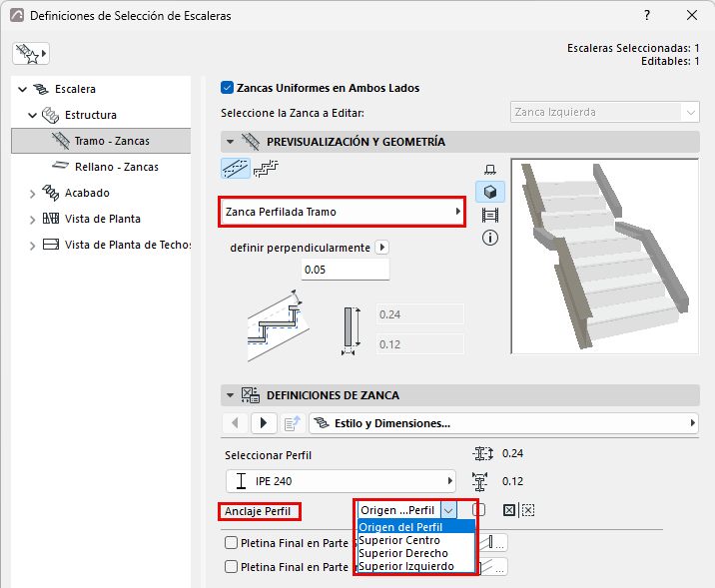
Task: Open the Estilo y Dimensiones page menu
Action: [x=504, y=423]
